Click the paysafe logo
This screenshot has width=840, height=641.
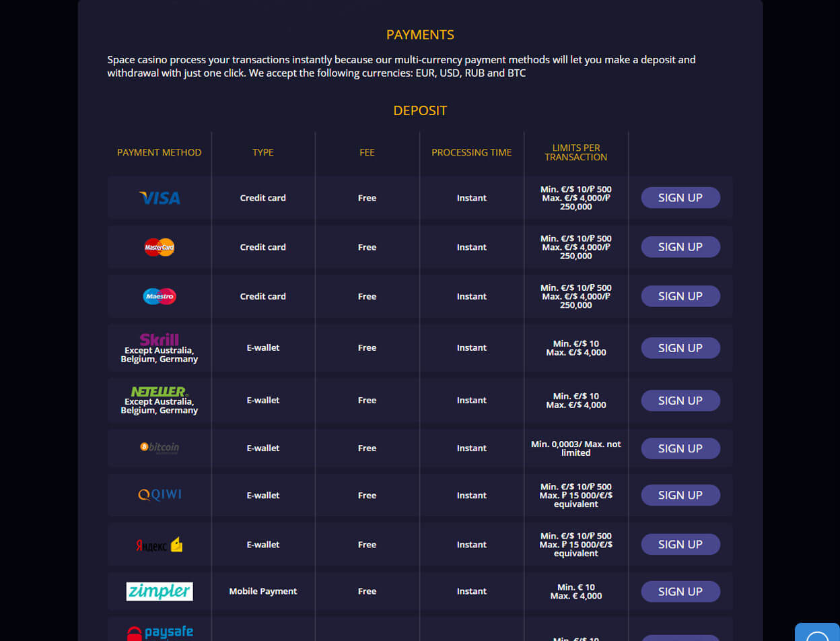160,633
